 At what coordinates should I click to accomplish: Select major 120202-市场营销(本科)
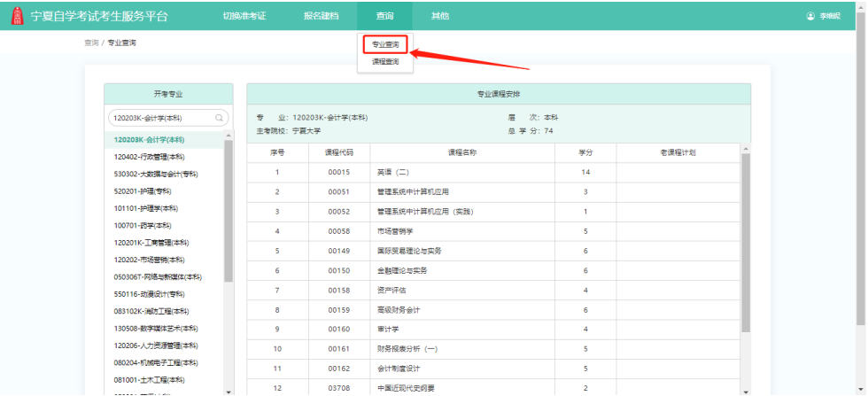click(x=149, y=260)
